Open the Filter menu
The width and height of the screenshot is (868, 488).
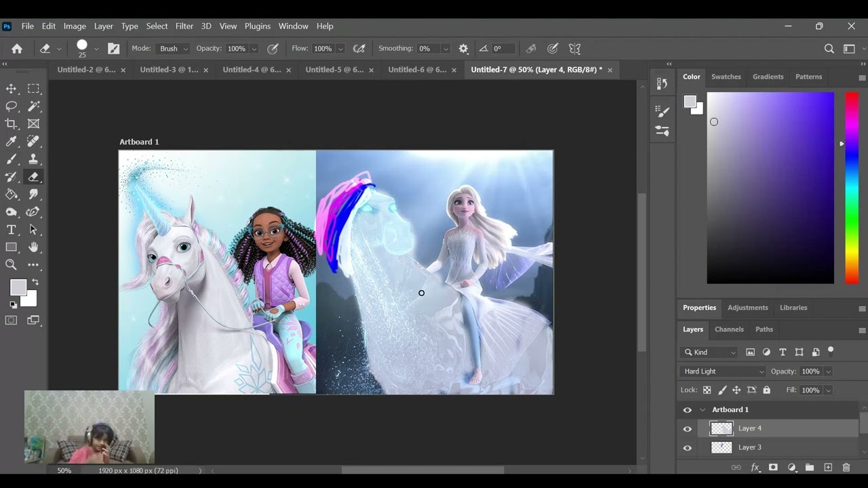point(184,26)
